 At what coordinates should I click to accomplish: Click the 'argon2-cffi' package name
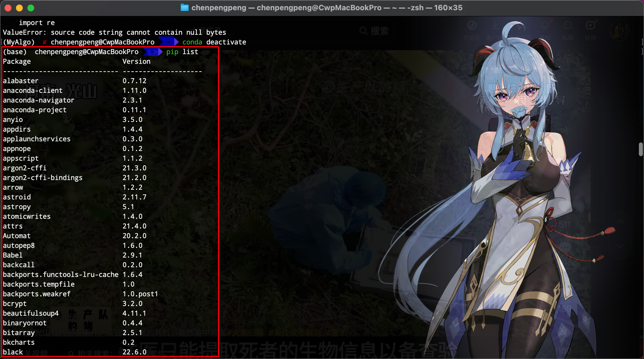click(x=25, y=168)
